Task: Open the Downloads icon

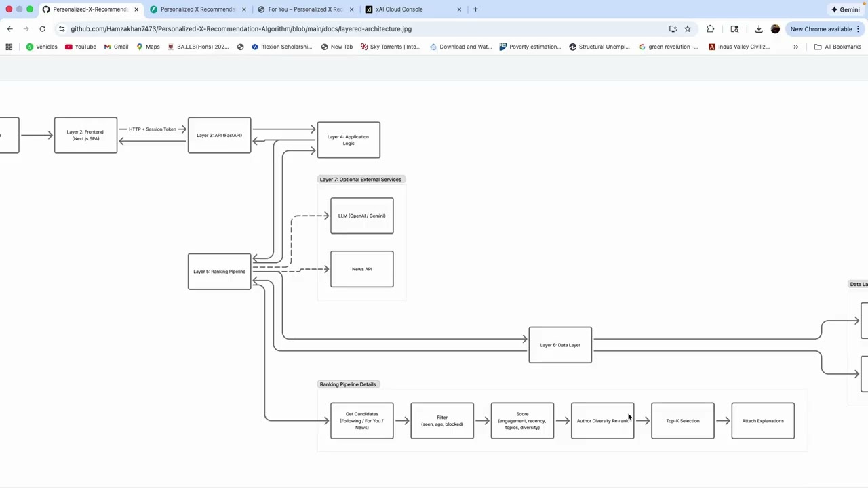Action: [759, 29]
